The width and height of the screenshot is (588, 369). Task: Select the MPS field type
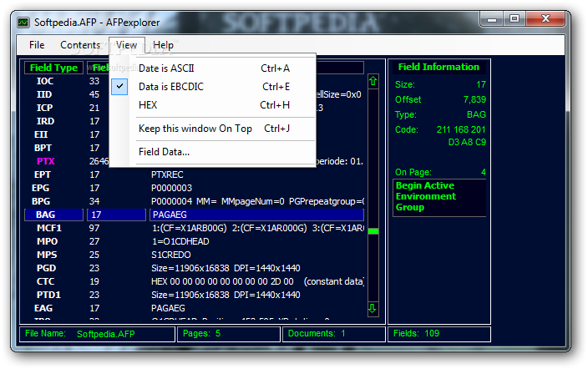[x=47, y=255]
